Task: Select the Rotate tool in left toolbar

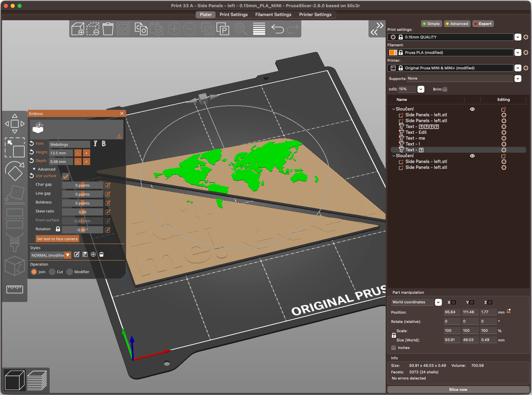Action: coord(15,171)
